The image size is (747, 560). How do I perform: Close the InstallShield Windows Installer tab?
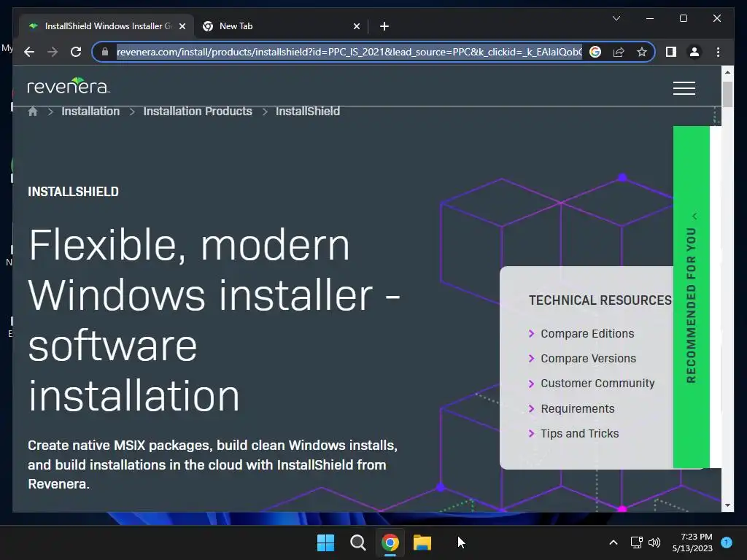pyautogui.click(x=182, y=26)
